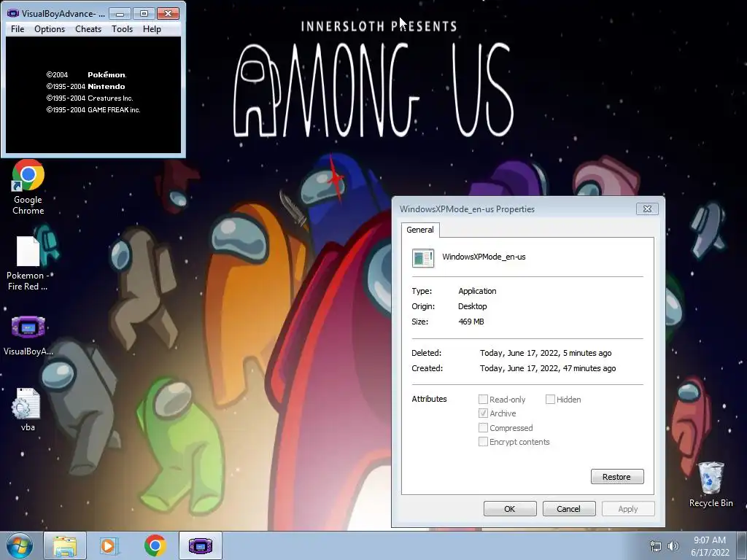Open the Recycle Bin icon

[711, 485]
